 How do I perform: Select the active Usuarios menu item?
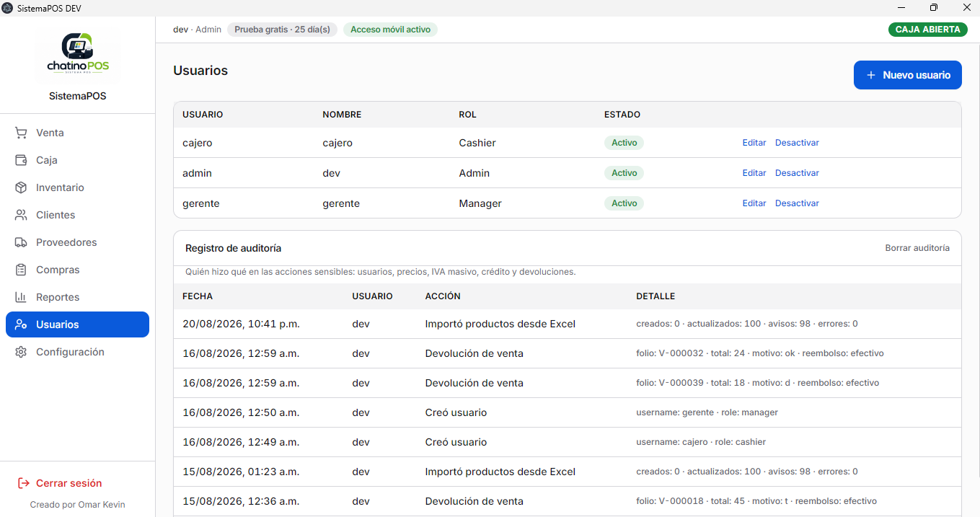click(77, 324)
